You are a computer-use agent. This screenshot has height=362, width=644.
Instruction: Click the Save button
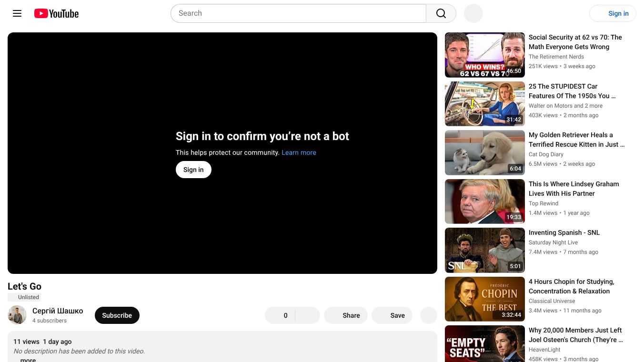pos(392,315)
